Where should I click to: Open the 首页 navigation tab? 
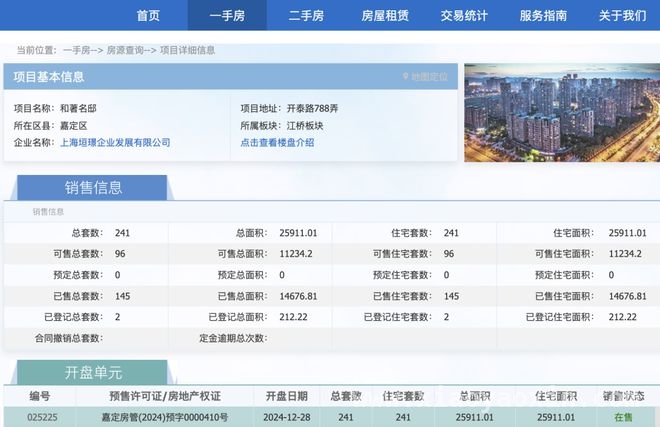tap(148, 16)
